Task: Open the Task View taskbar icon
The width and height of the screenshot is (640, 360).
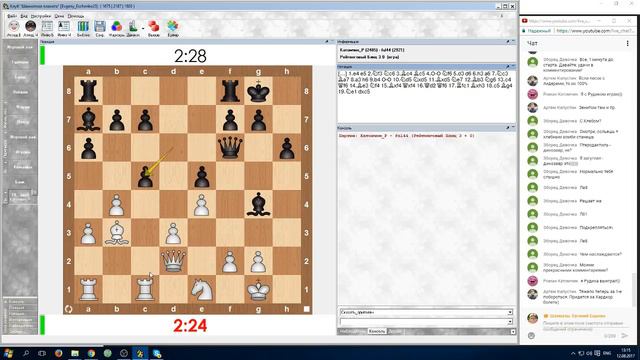Action: pyautogui.click(x=42, y=353)
